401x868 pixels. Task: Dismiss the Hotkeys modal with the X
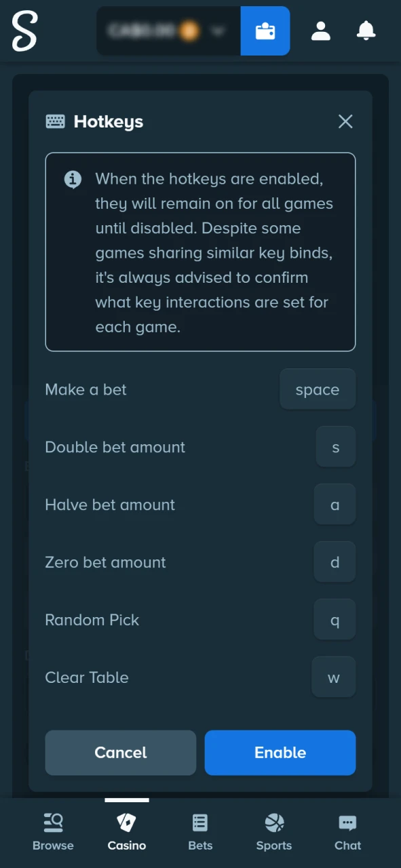[345, 121]
